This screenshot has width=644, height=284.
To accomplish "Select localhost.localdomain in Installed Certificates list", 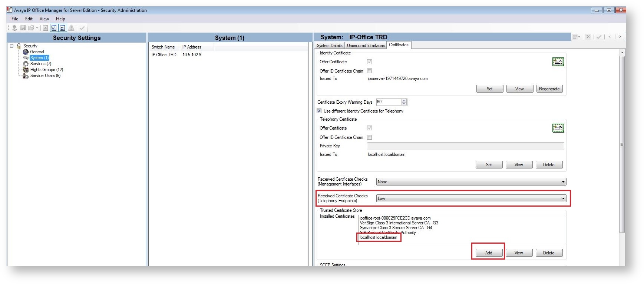I will (x=378, y=237).
